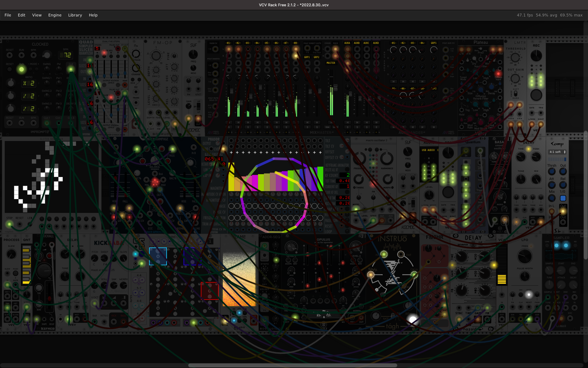588x368 pixels.
Task: Click the cyan-outlined square in the matrix module
Action: click(x=158, y=256)
